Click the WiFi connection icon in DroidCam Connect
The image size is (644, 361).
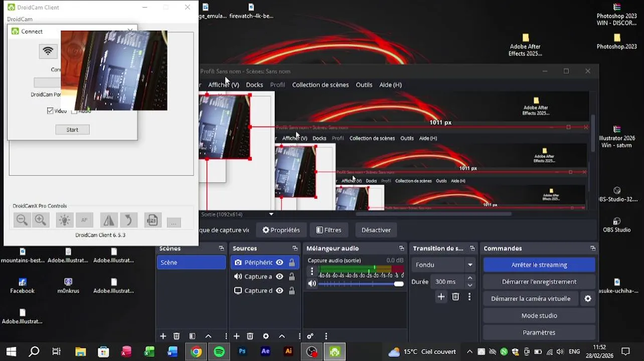[48, 51]
